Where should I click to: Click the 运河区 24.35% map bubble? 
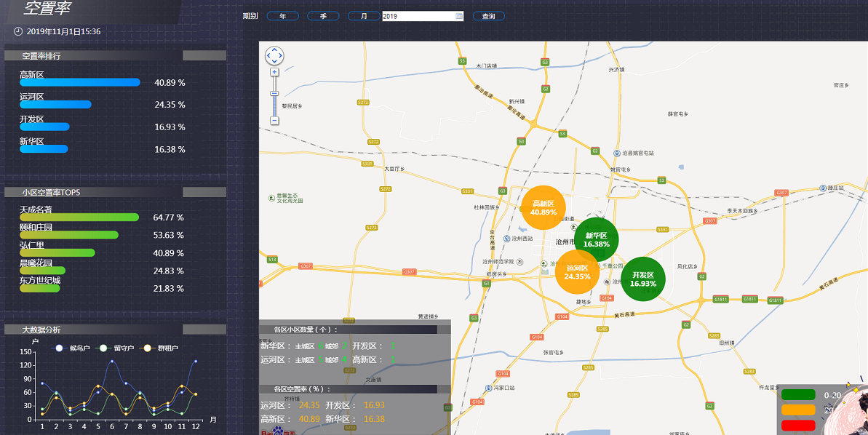[578, 272]
